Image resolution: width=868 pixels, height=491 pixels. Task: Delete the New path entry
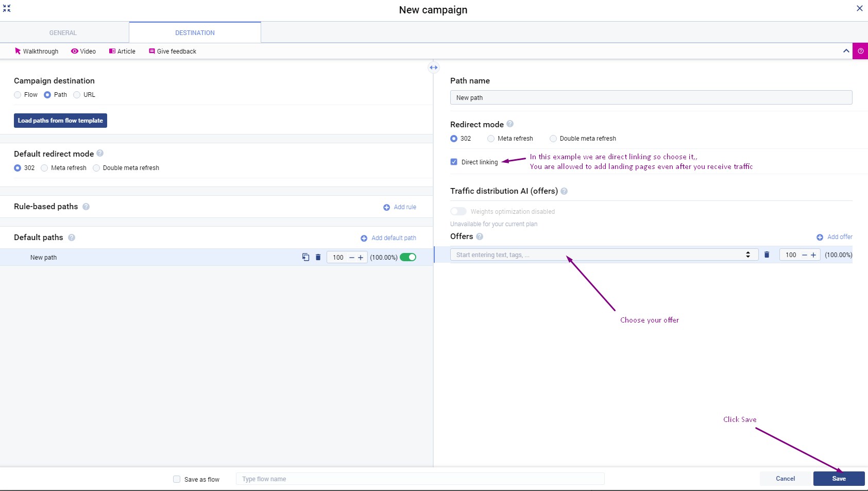tap(318, 257)
